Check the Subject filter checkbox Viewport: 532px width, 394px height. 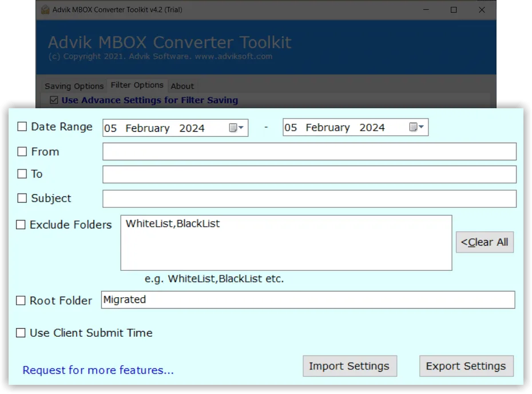coord(22,198)
